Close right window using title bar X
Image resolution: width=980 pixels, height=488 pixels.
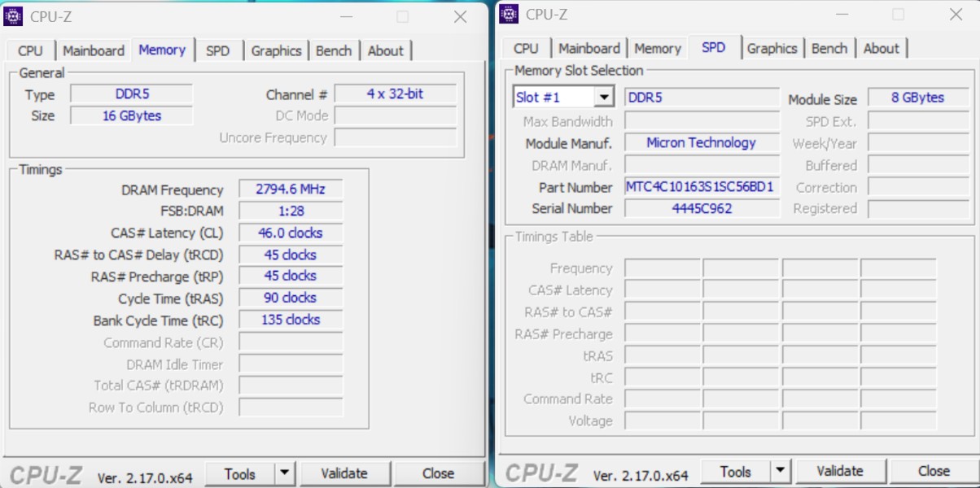[956, 15]
